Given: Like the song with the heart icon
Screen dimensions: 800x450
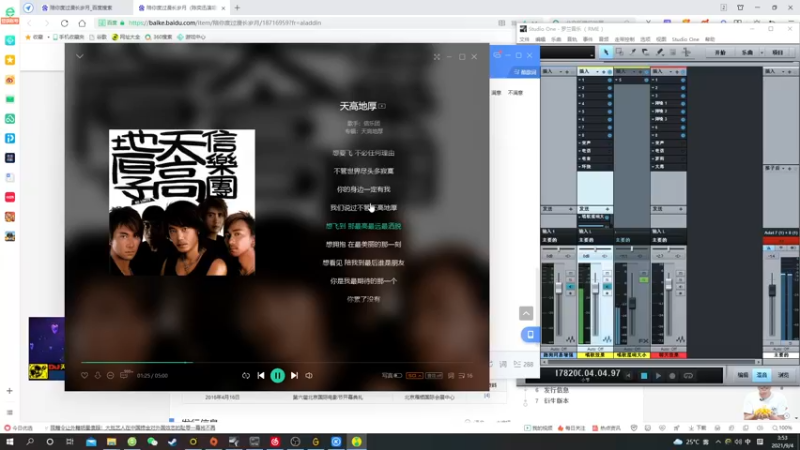Looking at the screenshot, I should point(85,376).
